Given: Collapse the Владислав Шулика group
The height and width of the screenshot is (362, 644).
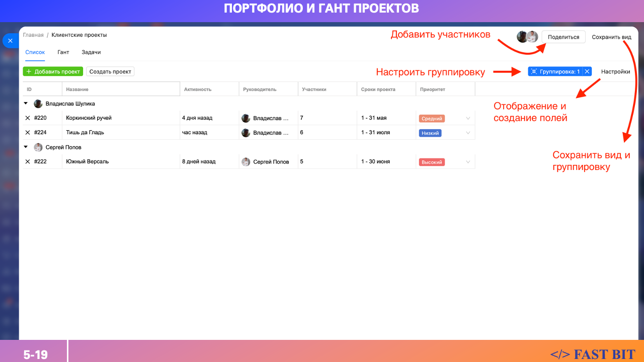Looking at the screenshot, I should pyautogui.click(x=26, y=104).
